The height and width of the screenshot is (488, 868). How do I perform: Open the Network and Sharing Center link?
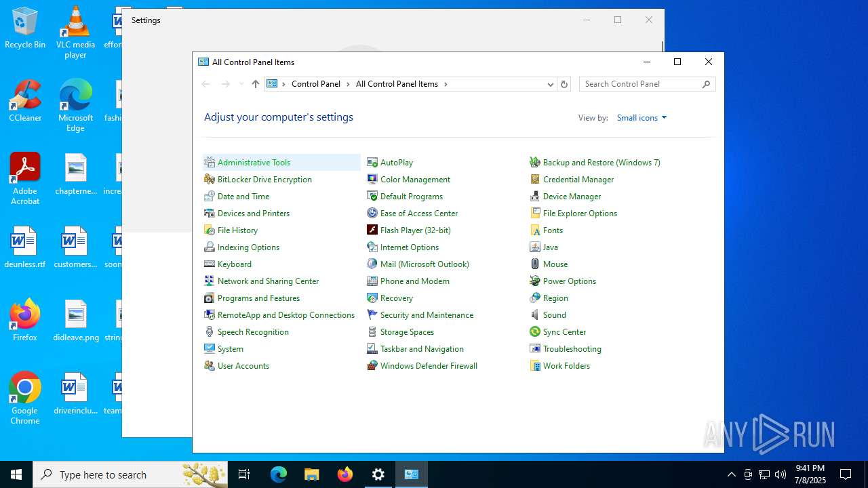pyautogui.click(x=268, y=281)
